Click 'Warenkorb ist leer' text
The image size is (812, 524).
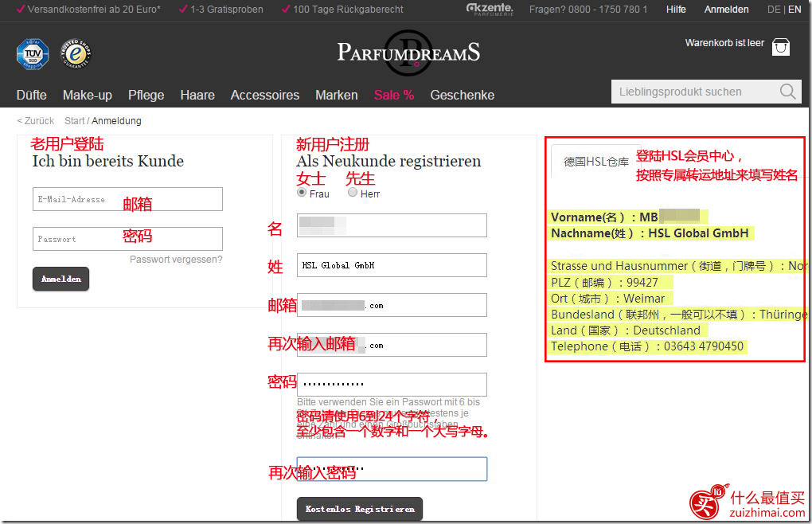pos(724,43)
